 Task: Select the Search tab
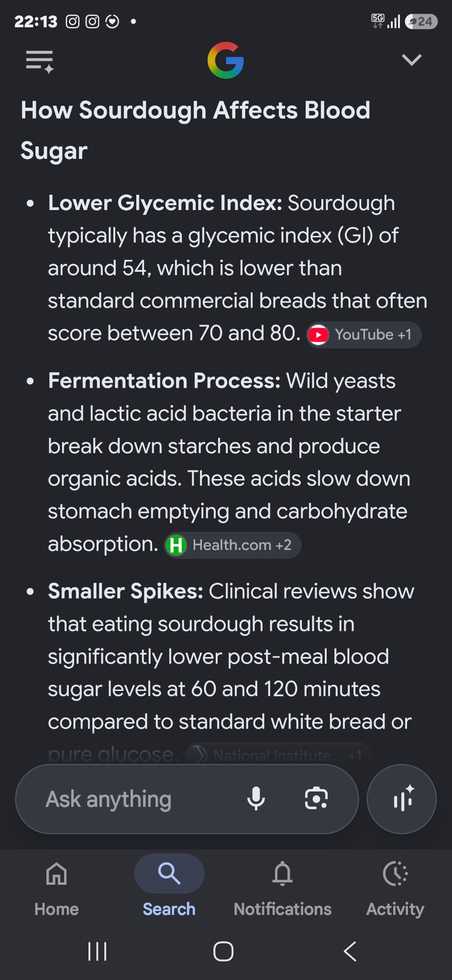click(x=169, y=889)
